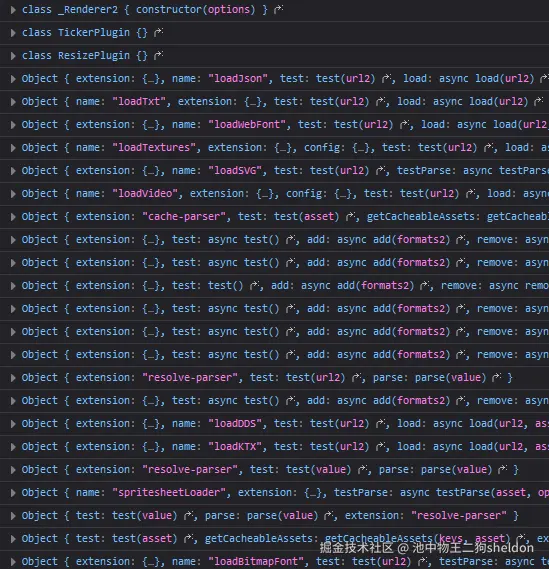Click the ResizePlugin class name
549x569 pixels.
coord(94,55)
